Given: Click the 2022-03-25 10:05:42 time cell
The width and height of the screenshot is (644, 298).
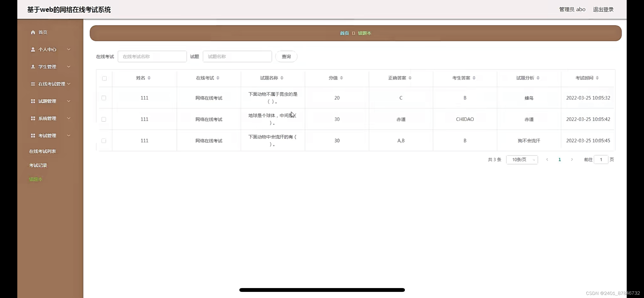Looking at the screenshot, I should coord(588,119).
